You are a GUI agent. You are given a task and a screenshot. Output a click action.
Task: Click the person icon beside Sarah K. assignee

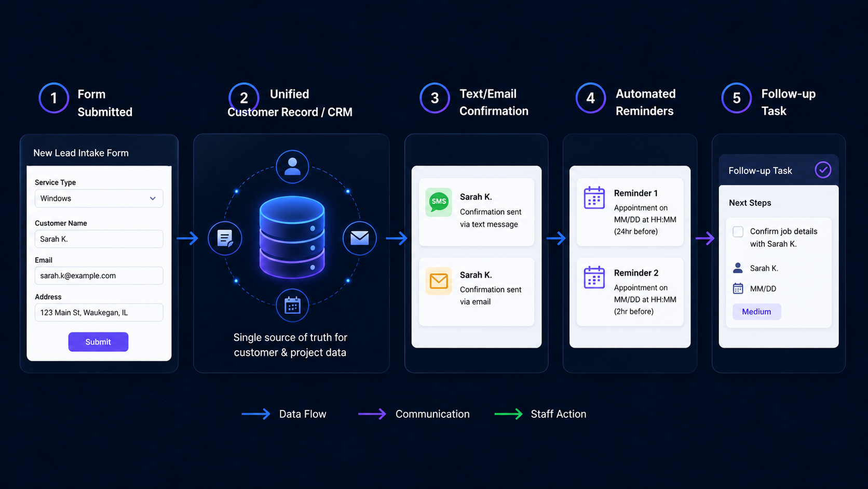tap(738, 268)
